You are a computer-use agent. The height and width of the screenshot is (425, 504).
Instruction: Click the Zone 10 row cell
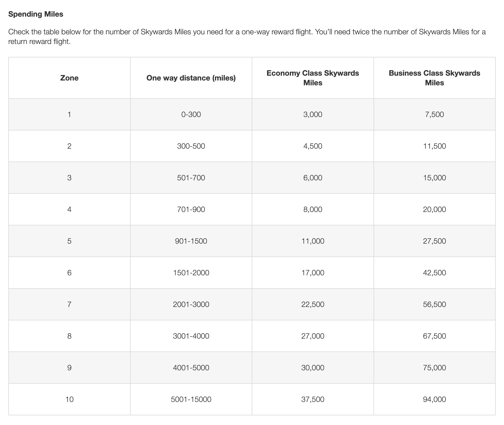[69, 399]
